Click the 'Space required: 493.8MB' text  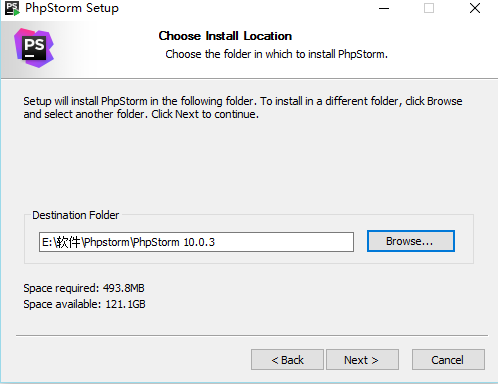point(84,288)
